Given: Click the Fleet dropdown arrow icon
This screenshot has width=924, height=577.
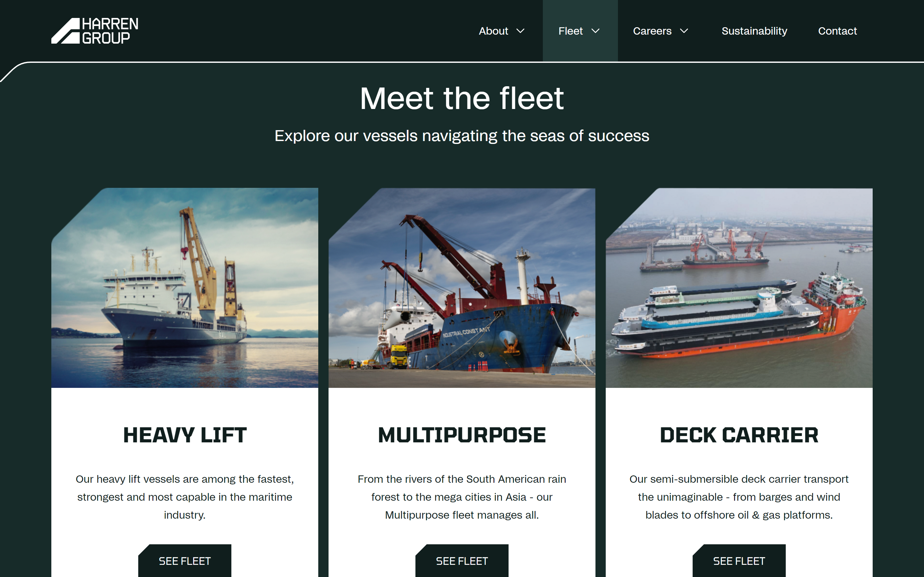Looking at the screenshot, I should click(x=598, y=31).
